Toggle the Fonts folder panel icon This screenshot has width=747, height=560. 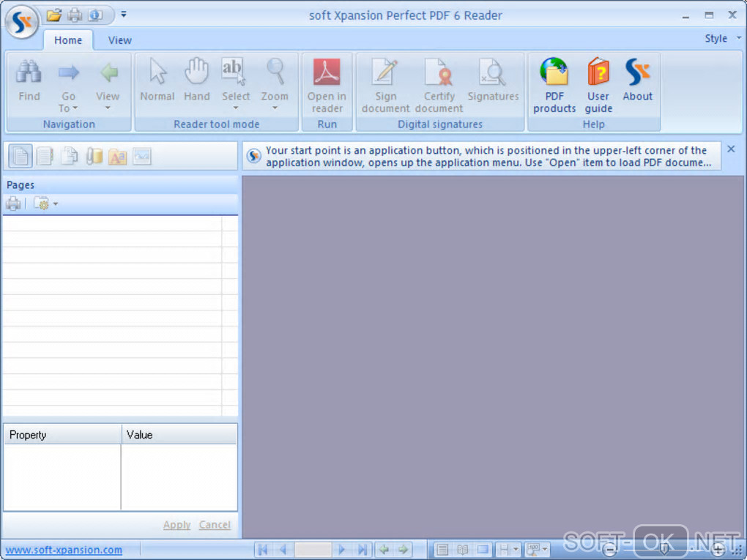point(118,156)
